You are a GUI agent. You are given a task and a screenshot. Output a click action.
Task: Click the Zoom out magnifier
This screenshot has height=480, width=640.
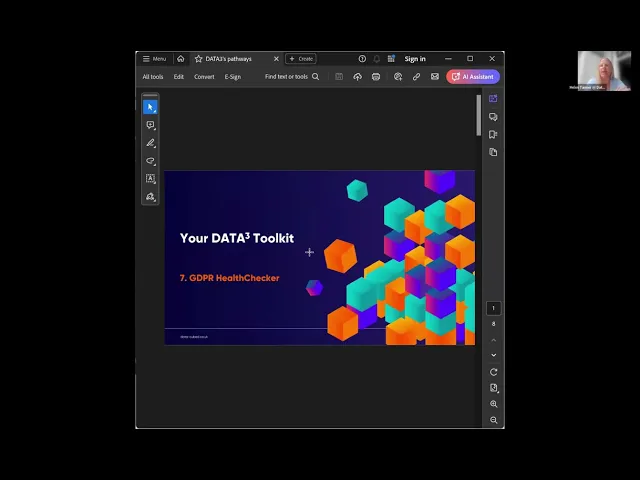(493, 420)
